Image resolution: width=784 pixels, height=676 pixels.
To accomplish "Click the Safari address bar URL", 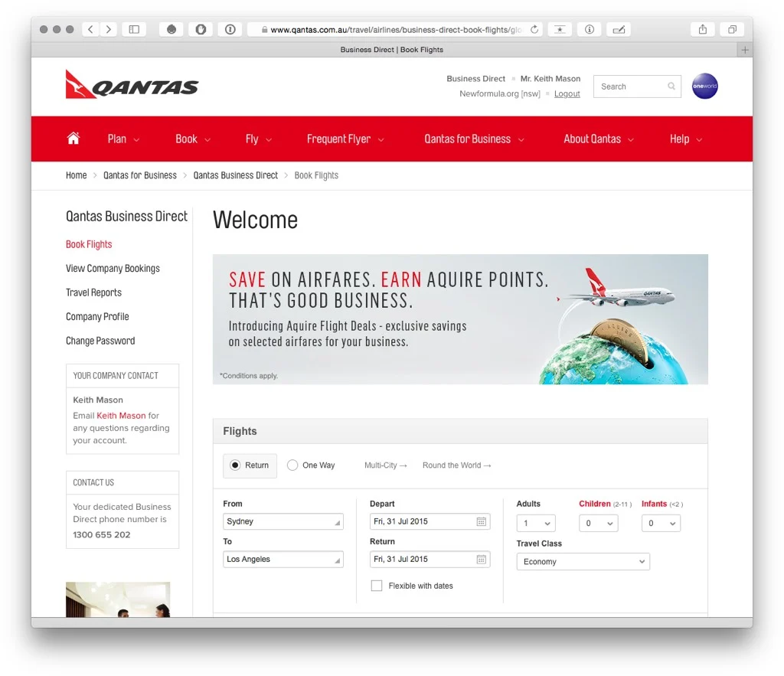I will 395,30.
